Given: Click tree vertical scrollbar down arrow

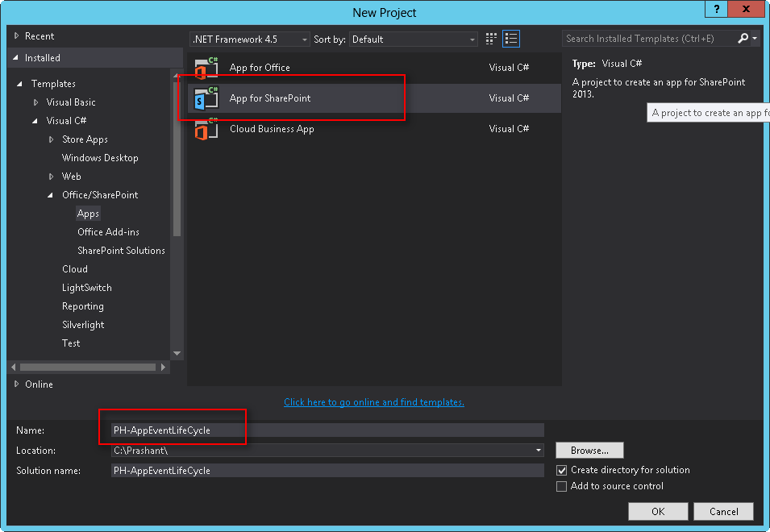Looking at the screenshot, I should pyautogui.click(x=177, y=353).
